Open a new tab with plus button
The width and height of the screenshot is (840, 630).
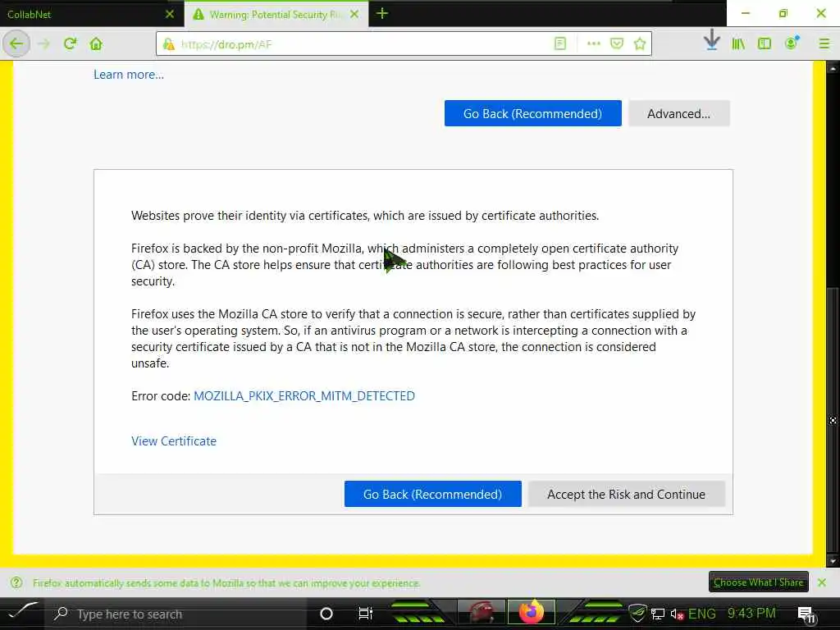[x=382, y=13]
